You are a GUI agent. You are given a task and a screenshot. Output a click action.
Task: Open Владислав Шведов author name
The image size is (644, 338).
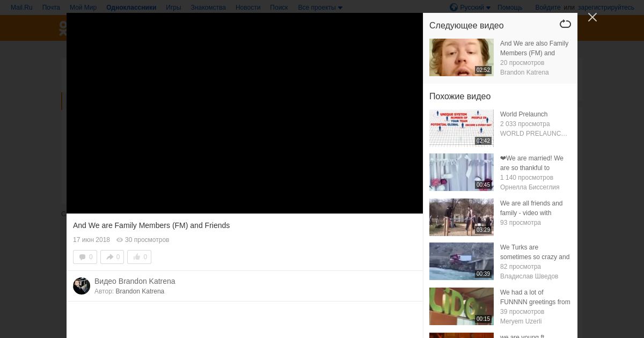pos(529,276)
